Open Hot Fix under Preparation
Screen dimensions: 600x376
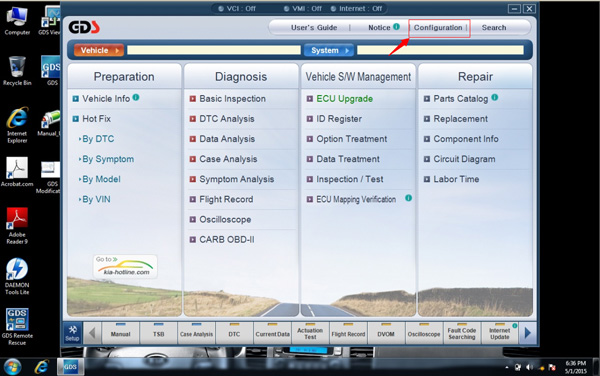click(96, 119)
